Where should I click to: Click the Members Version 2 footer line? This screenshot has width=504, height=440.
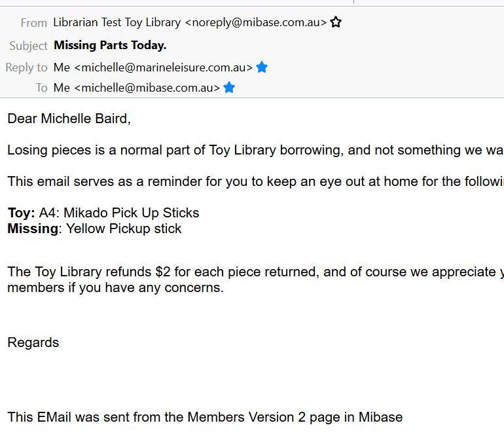tap(205, 417)
